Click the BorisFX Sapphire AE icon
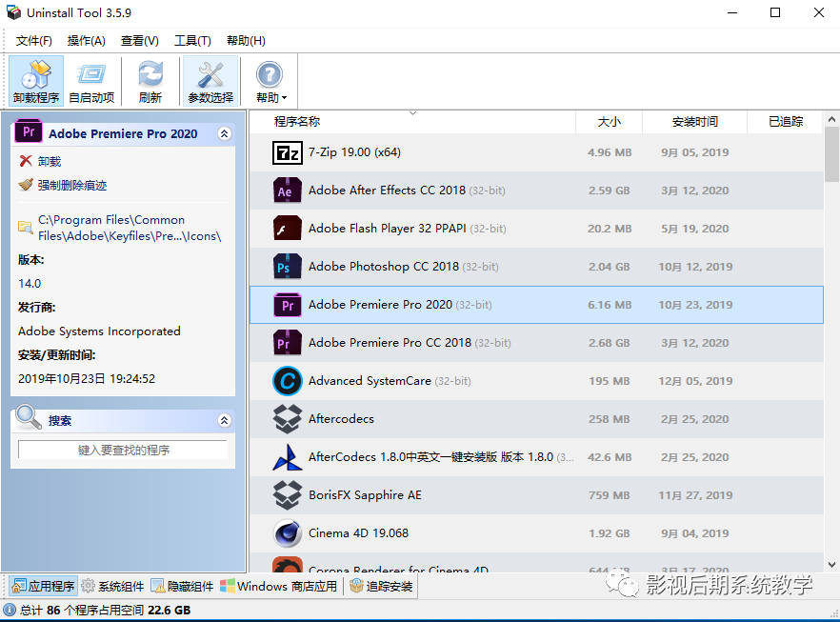Image resolution: width=840 pixels, height=622 pixels. click(x=288, y=495)
